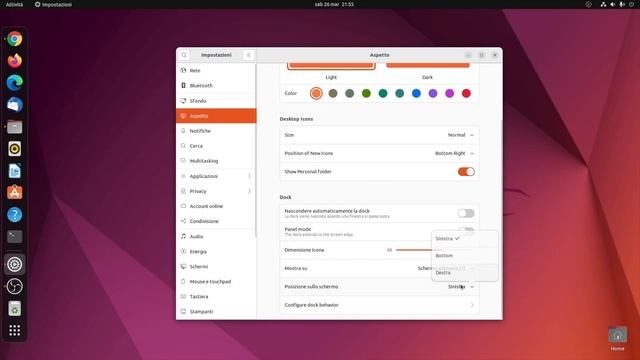The width and height of the screenshot is (640, 360).
Task: Expand the Privacy submenu
Action: point(216,191)
